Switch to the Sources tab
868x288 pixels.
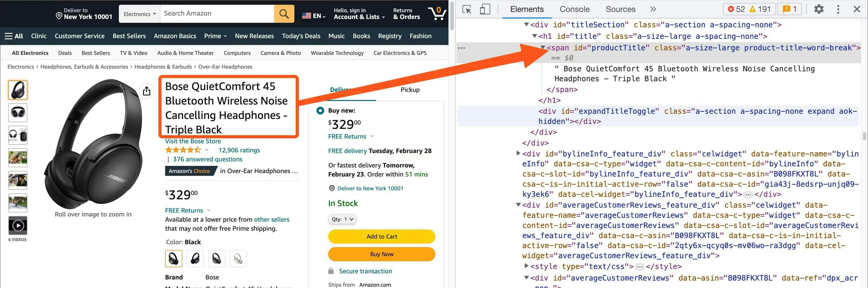pyautogui.click(x=620, y=9)
